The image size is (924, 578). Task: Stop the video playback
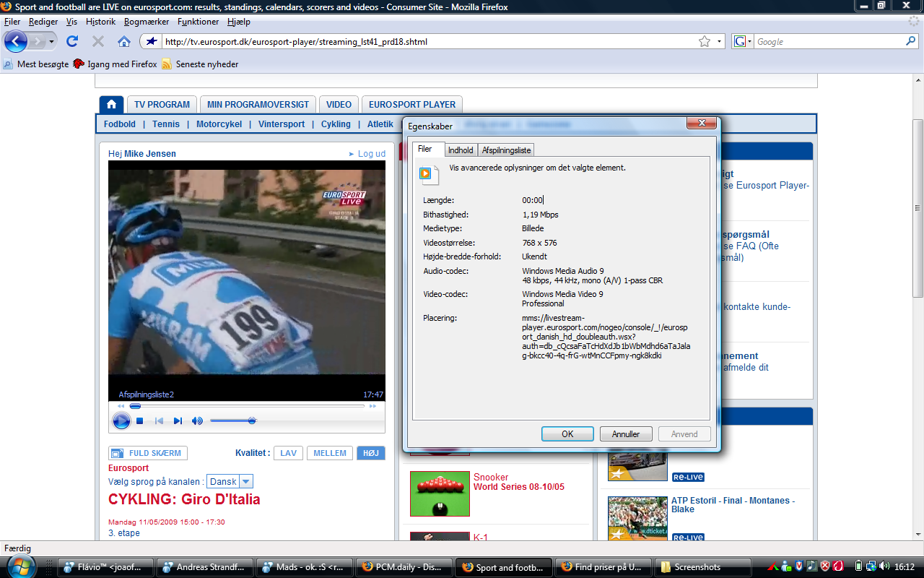140,420
